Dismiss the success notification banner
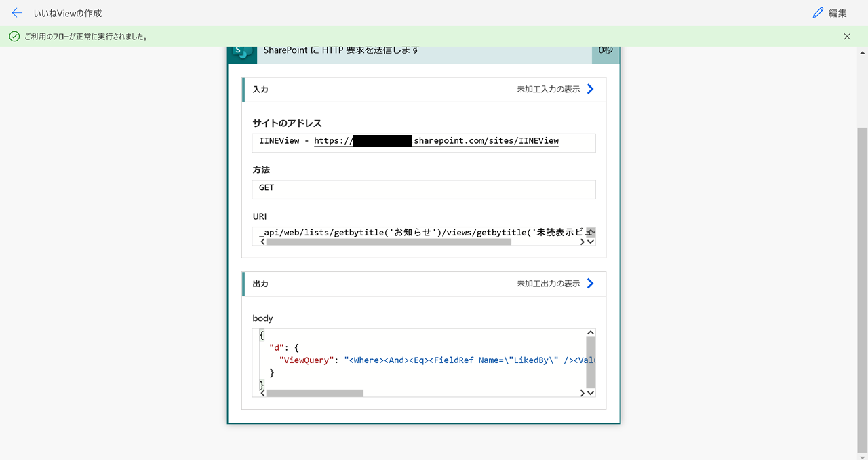Screen dimensions: 868x460 (x=847, y=37)
